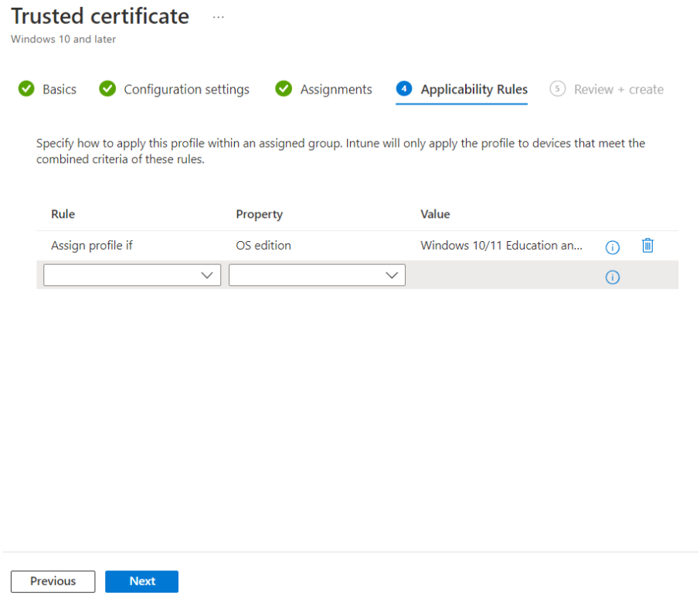Click the green checkmark beside Assignments
The width and height of the screenshot is (700, 605).
pyautogui.click(x=284, y=88)
